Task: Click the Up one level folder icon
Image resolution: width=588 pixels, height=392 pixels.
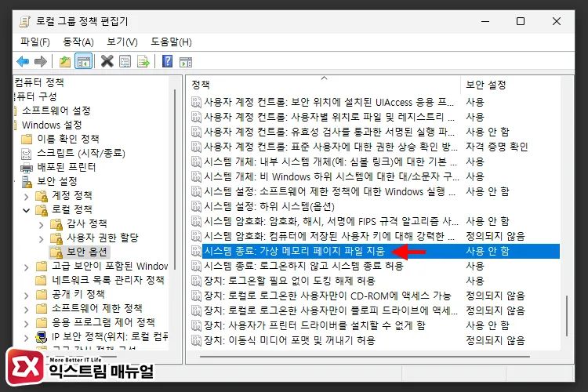Action: [x=65, y=61]
